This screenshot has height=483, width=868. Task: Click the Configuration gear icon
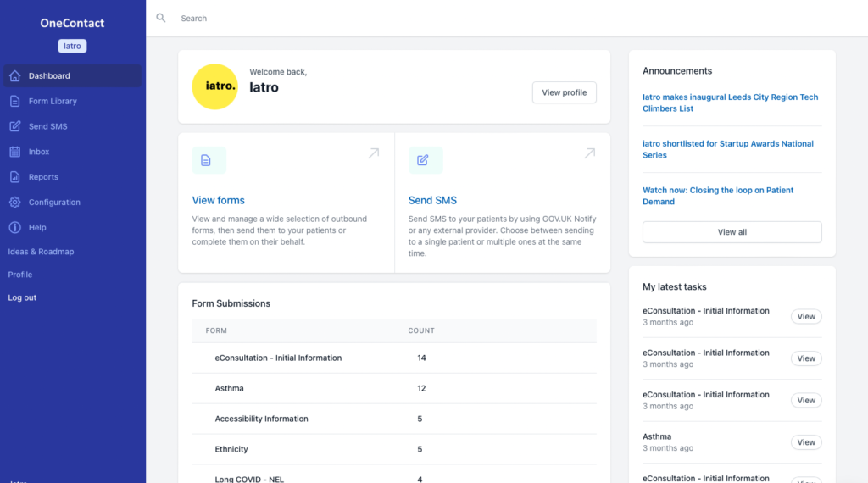(15, 202)
